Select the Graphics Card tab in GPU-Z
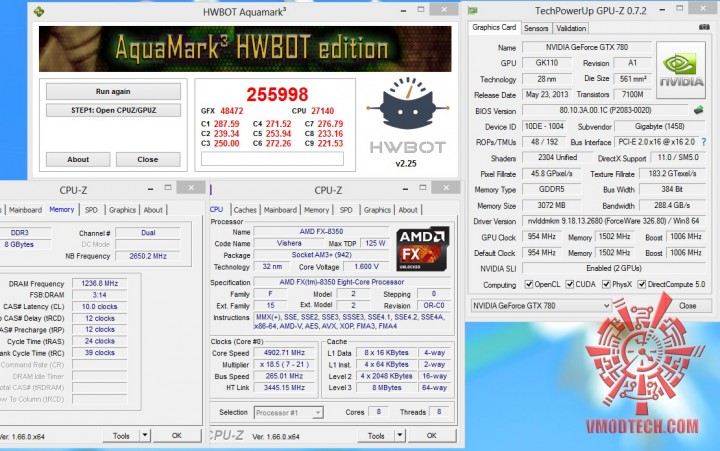 point(494,28)
